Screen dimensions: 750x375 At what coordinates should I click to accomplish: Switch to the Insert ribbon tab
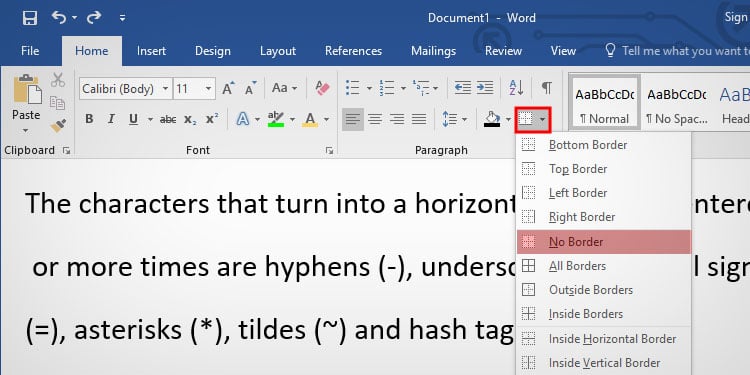(151, 51)
